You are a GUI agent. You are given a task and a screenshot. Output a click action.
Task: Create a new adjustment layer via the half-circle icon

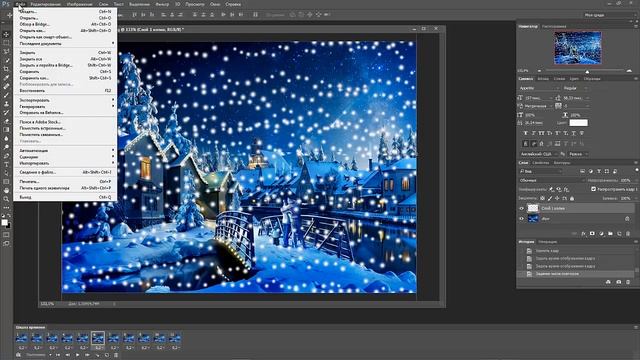[601, 233]
